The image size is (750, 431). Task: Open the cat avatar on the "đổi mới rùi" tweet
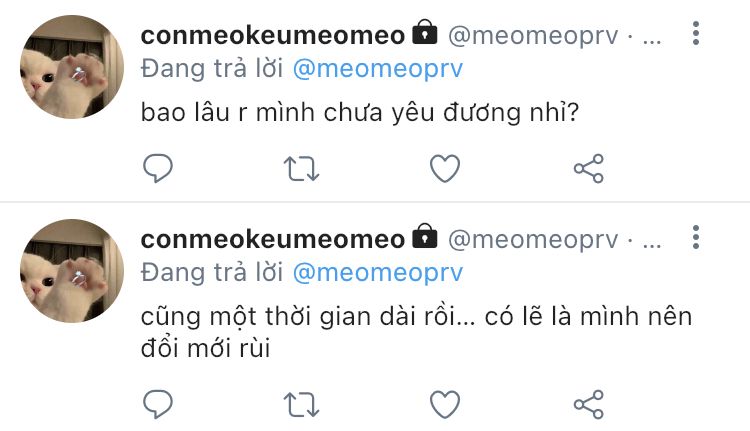click(72, 271)
